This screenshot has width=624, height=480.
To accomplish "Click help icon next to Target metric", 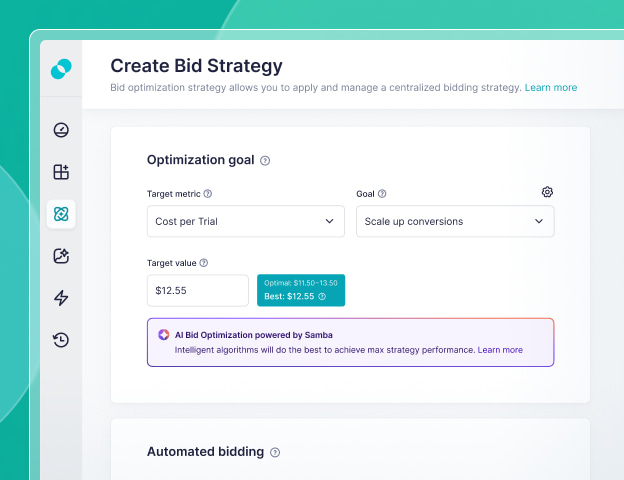I will click(208, 194).
